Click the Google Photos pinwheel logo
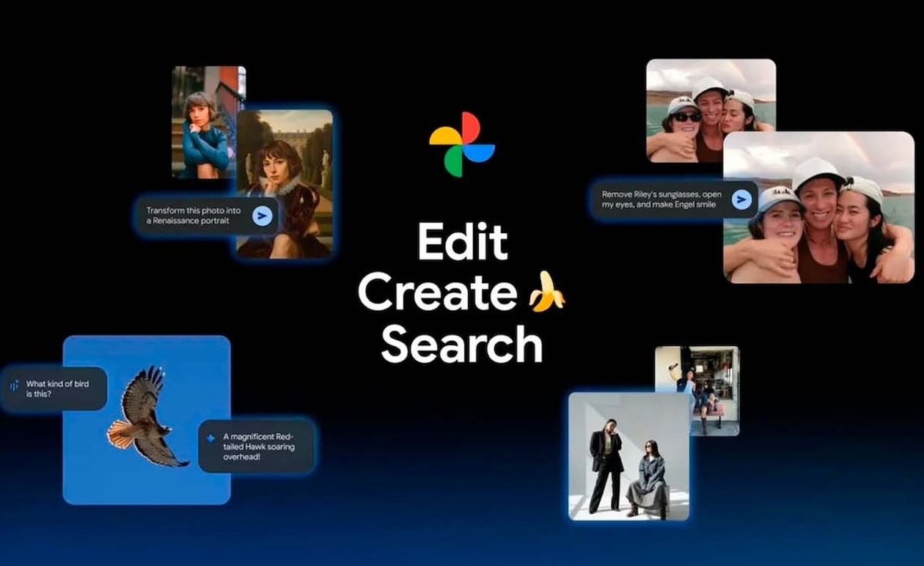924x566 pixels. coord(463,144)
